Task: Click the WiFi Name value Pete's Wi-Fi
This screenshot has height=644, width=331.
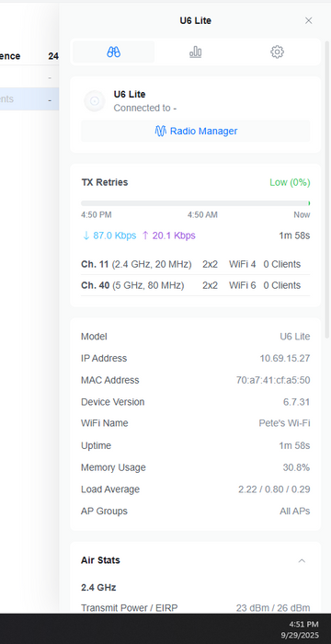Action: coord(284,423)
